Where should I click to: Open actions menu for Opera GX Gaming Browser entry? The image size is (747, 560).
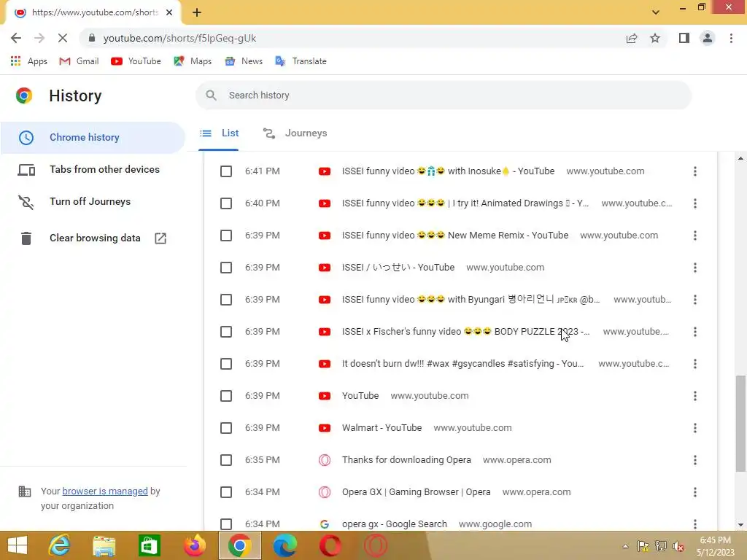(x=695, y=492)
